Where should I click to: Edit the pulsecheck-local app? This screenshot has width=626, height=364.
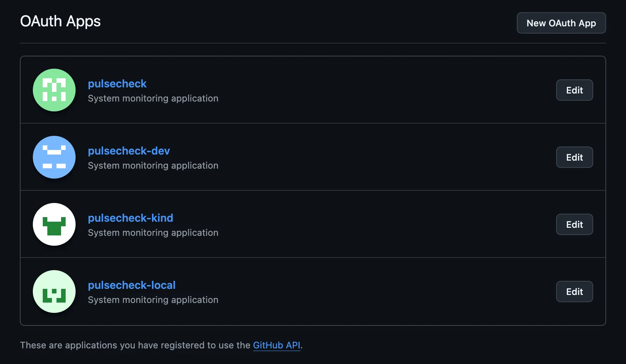click(x=574, y=292)
